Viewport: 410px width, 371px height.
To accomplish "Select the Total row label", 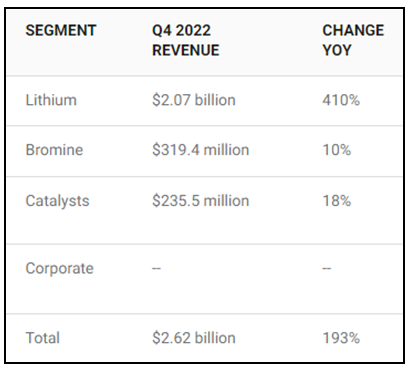I will pos(43,338).
